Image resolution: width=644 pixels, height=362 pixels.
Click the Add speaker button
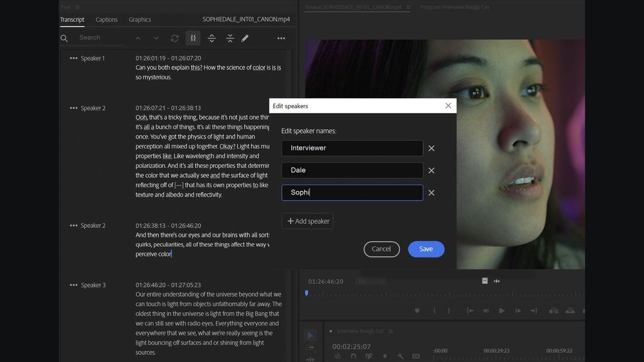point(308,221)
